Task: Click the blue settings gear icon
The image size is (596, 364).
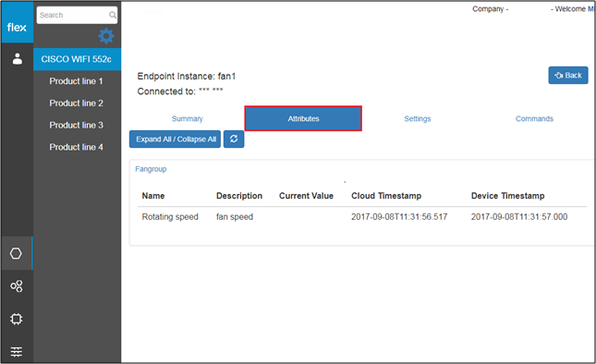Action: 106,36
